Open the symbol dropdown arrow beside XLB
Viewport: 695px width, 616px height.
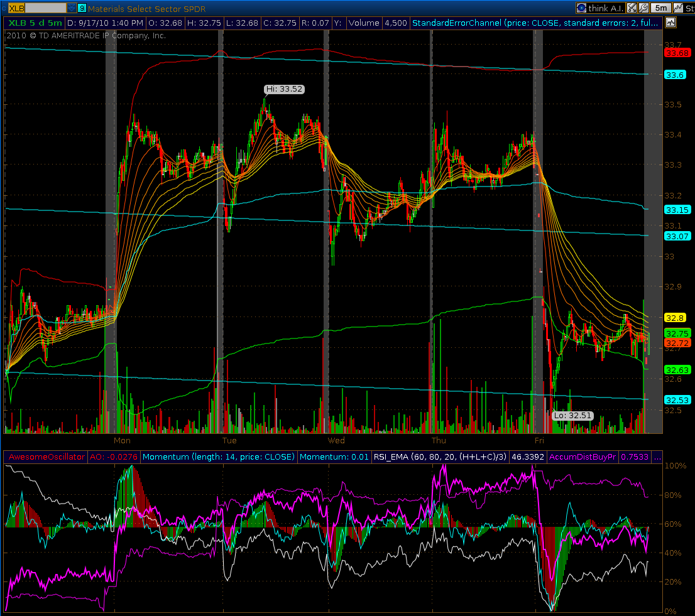72,8
